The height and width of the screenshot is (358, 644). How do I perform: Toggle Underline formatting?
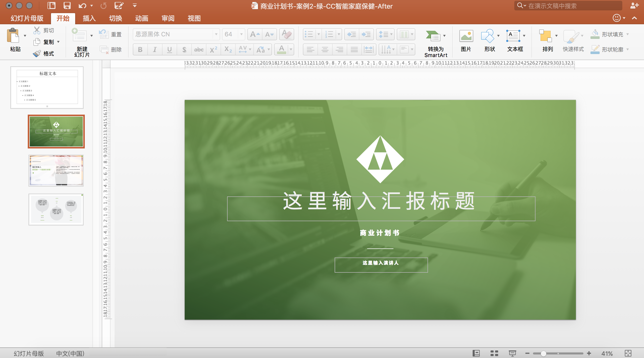[169, 49]
